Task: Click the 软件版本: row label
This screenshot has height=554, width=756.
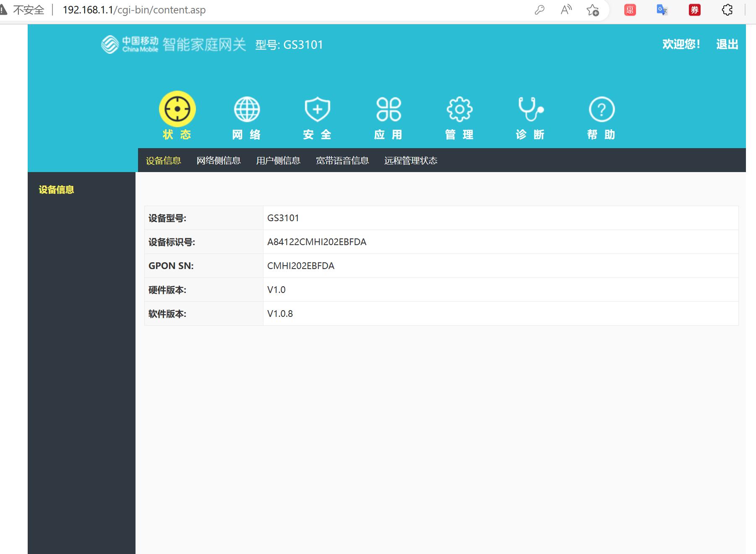Action: click(x=167, y=314)
